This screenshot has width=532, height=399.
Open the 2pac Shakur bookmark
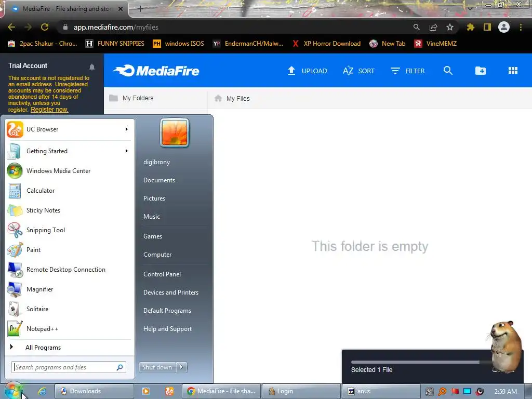coord(43,44)
